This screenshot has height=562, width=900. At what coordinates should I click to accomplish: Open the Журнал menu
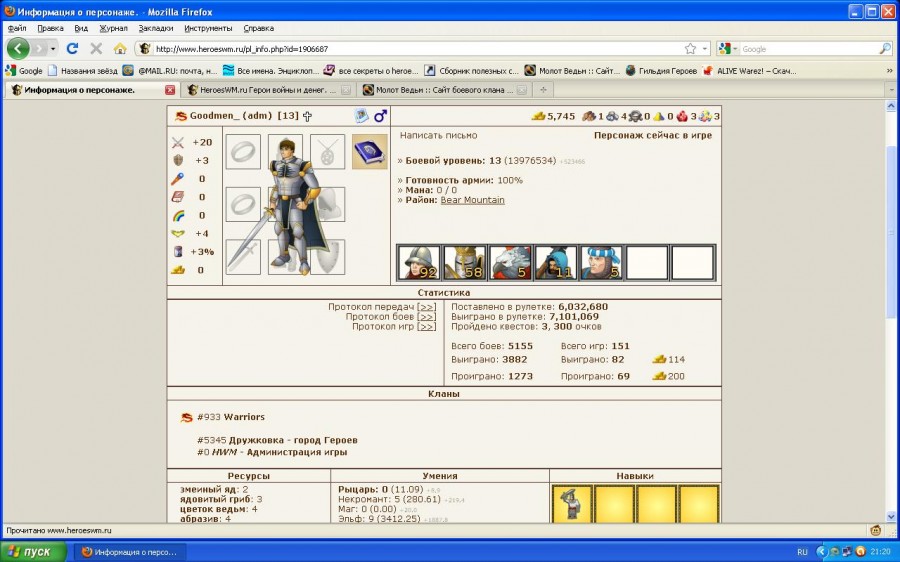click(x=113, y=28)
